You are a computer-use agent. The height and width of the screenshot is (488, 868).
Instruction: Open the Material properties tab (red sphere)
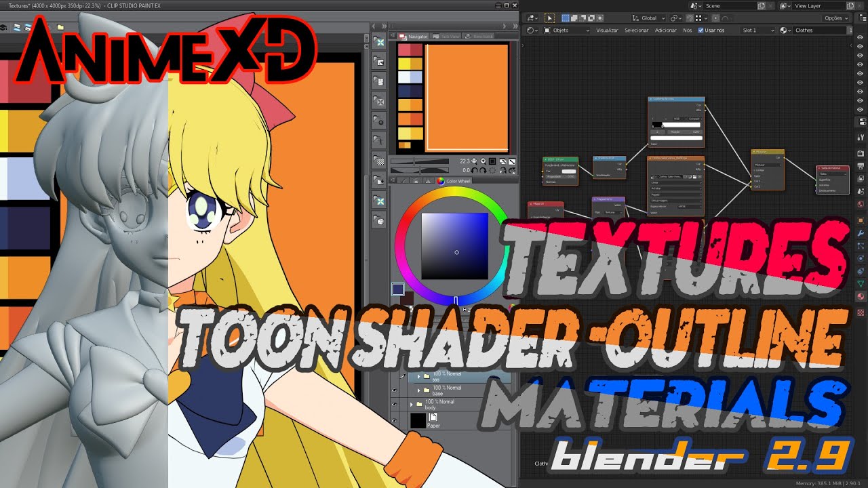point(860,296)
